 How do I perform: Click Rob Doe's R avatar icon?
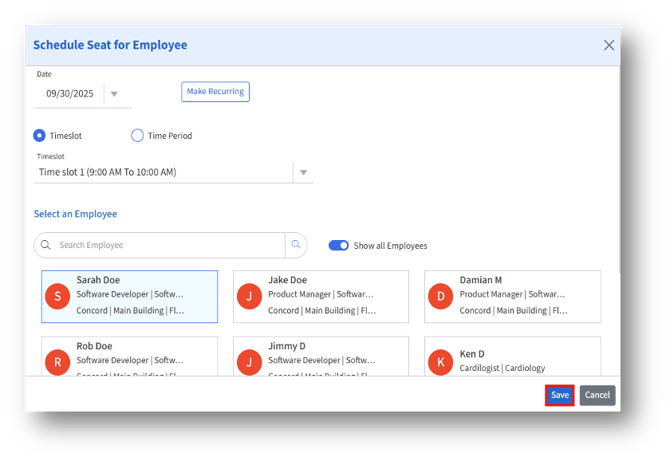pos(58,361)
